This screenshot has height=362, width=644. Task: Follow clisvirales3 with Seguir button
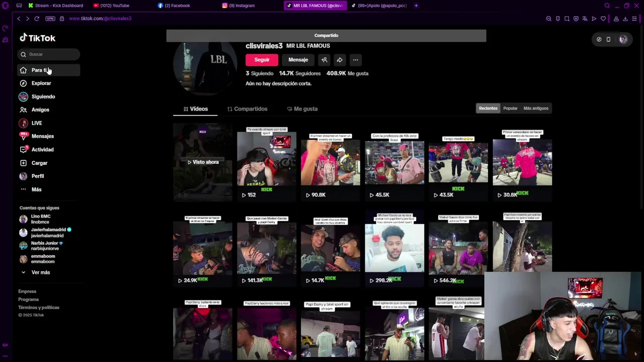click(x=262, y=60)
